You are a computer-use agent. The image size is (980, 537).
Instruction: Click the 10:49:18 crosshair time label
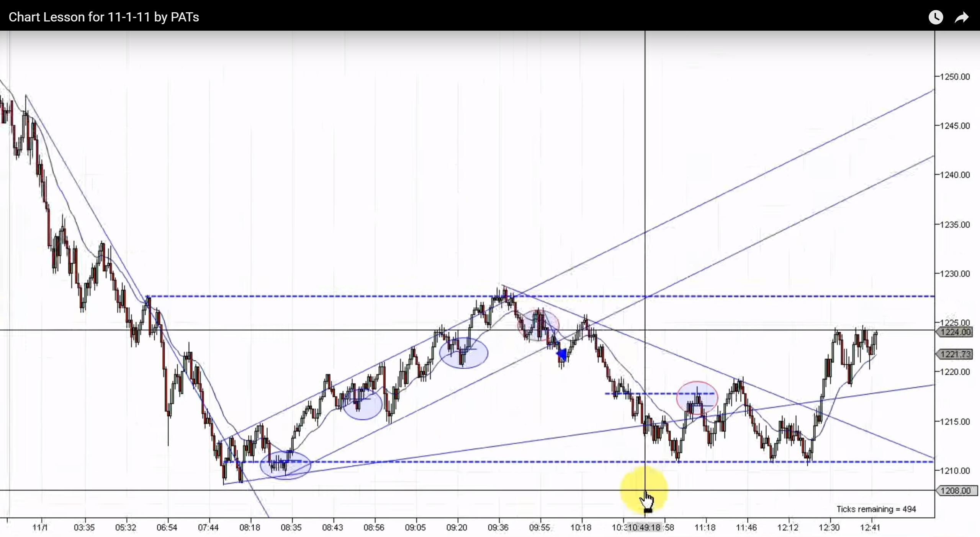pyautogui.click(x=645, y=527)
